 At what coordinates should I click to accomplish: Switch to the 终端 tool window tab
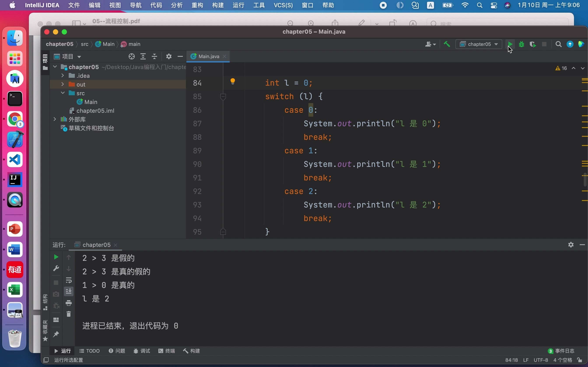[167, 351]
